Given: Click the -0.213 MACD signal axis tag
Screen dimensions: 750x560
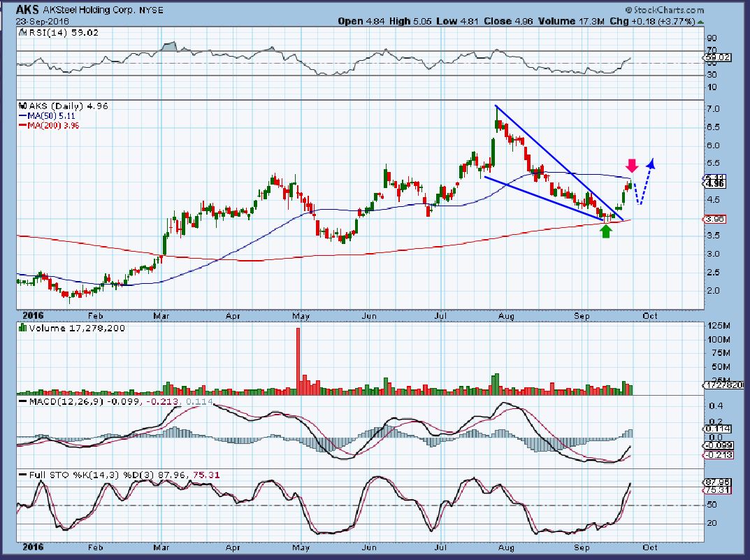Looking at the screenshot, I should (x=719, y=455).
